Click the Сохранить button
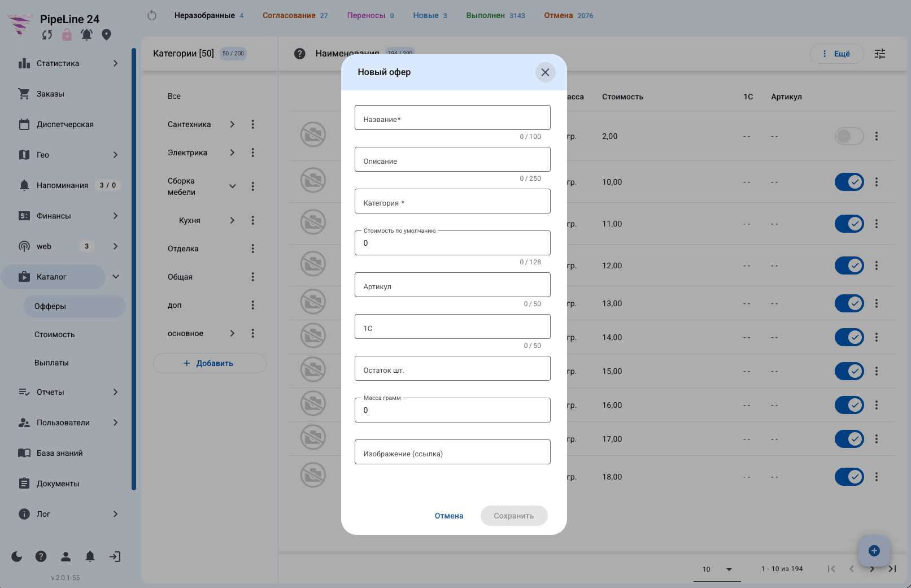 [x=514, y=516]
